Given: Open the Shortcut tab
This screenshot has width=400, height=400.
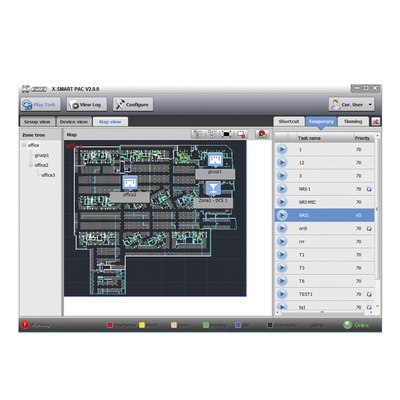Looking at the screenshot, I should point(289,121).
